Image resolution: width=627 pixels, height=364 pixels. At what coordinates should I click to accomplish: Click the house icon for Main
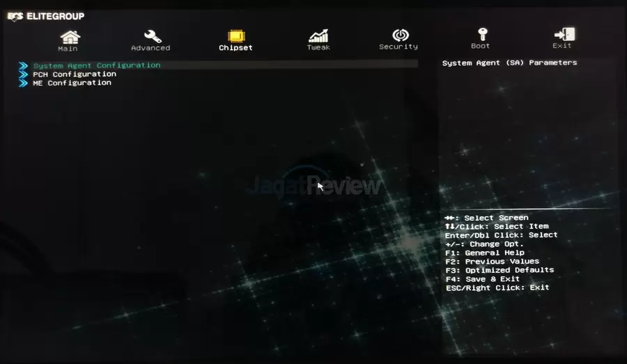coord(68,35)
